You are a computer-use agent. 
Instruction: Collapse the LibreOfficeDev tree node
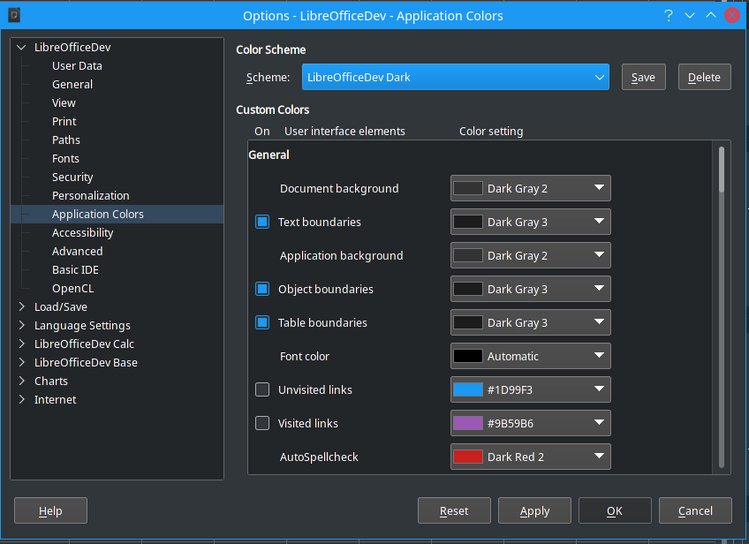pos(22,47)
